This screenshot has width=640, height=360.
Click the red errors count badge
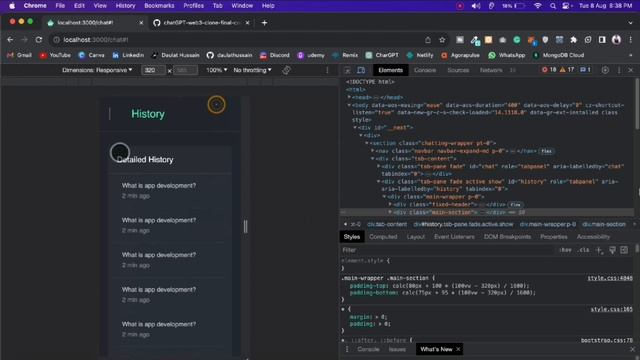pos(549,70)
